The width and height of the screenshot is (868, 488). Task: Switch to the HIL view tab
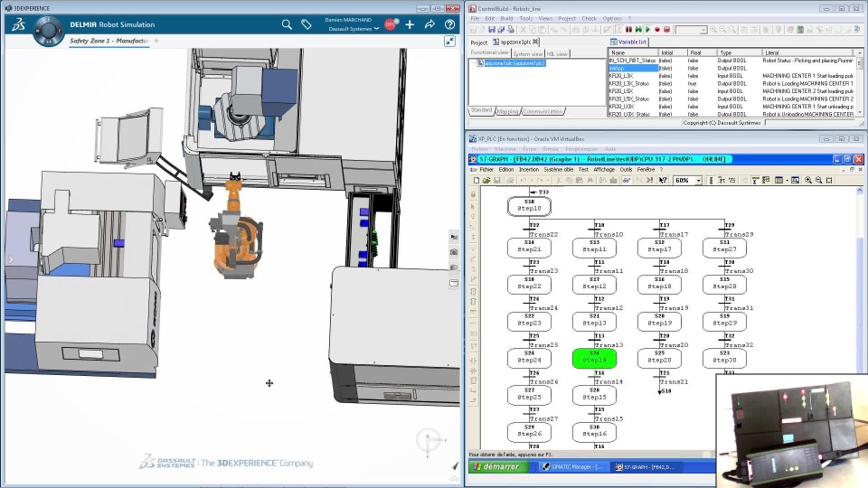point(557,53)
